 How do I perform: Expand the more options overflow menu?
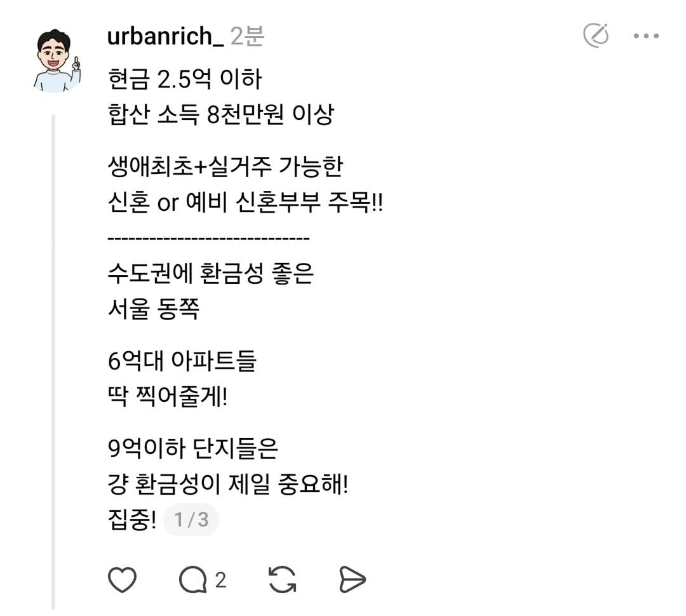click(646, 35)
